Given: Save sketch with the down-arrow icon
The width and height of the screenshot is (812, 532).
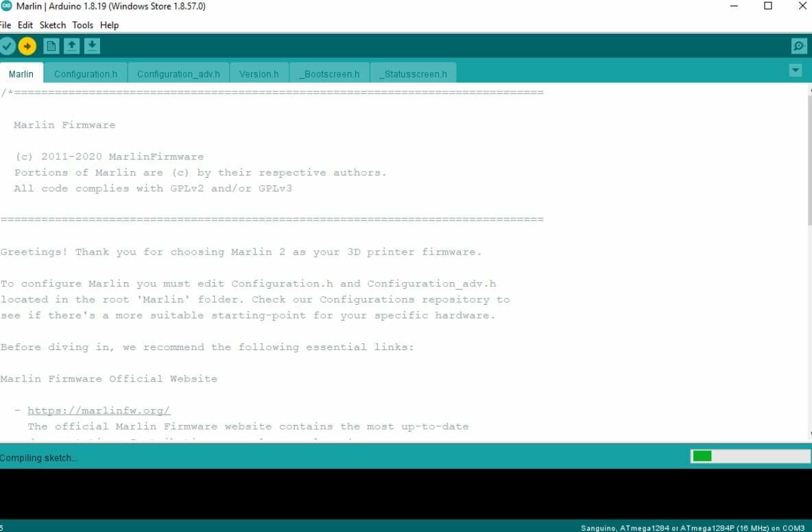Looking at the screenshot, I should coord(92,46).
